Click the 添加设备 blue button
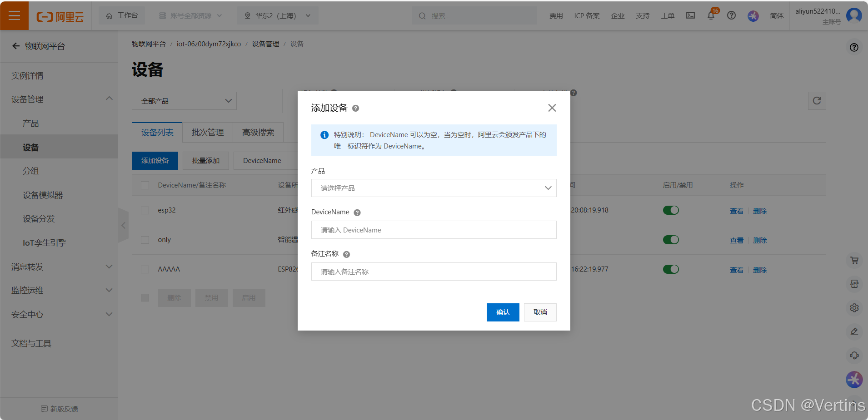This screenshot has width=868, height=420. [x=155, y=161]
